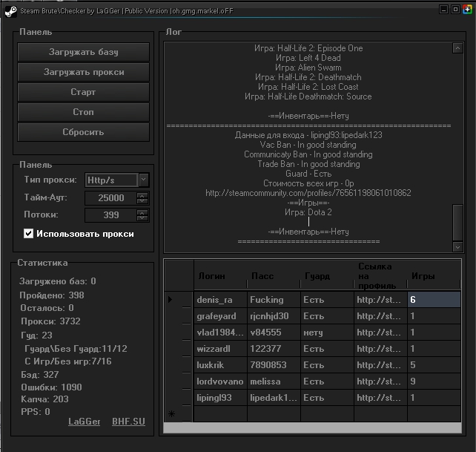The image size is (476, 452).
Task: Click the log scrollbar down arrow
Action: pos(457,247)
